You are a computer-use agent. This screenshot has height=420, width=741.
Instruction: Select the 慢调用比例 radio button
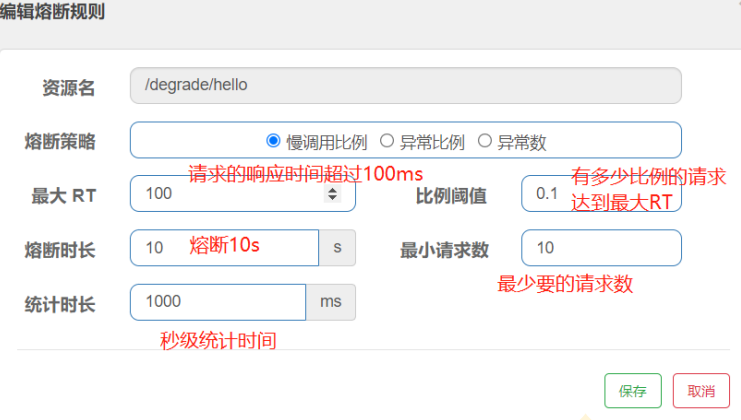pos(273,141)
